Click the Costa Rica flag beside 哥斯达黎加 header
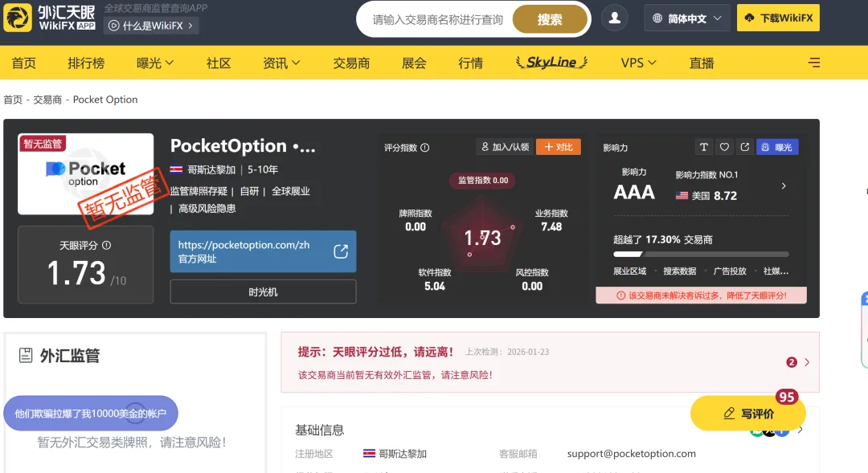 [176, 169]
